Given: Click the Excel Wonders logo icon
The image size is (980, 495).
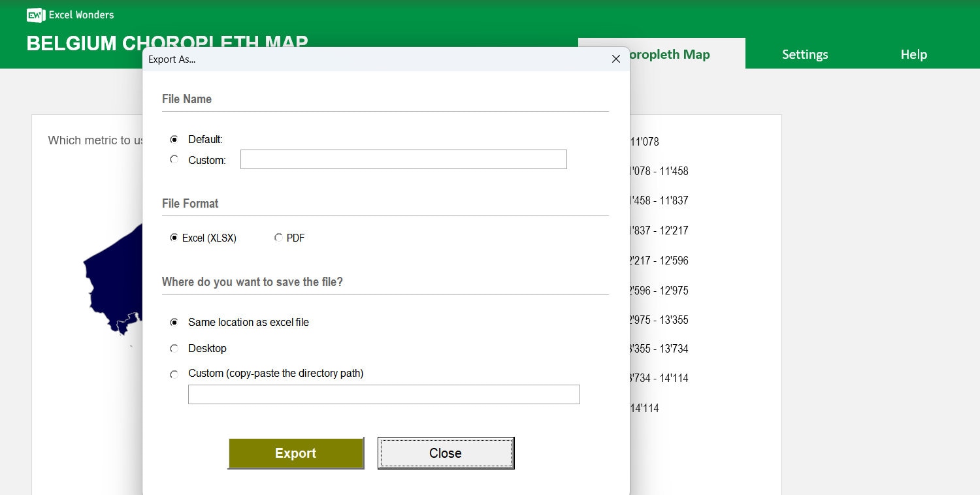Looking at the screenshot, I should pos(35,15).
